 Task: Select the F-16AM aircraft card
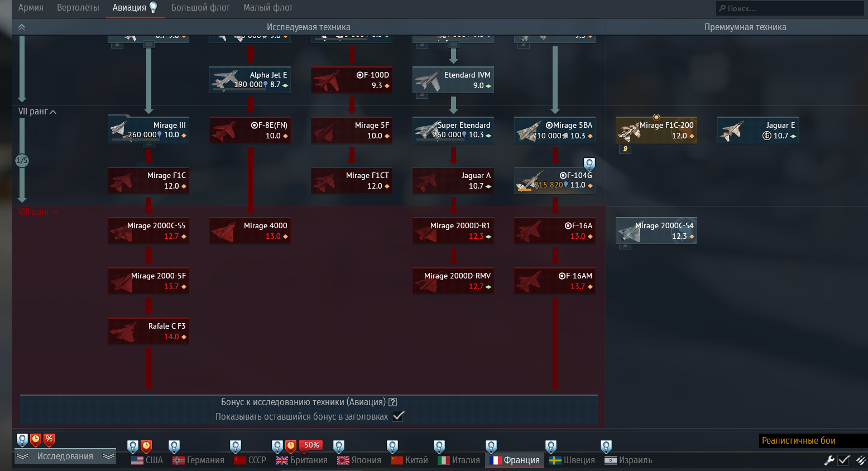(555, 281)
